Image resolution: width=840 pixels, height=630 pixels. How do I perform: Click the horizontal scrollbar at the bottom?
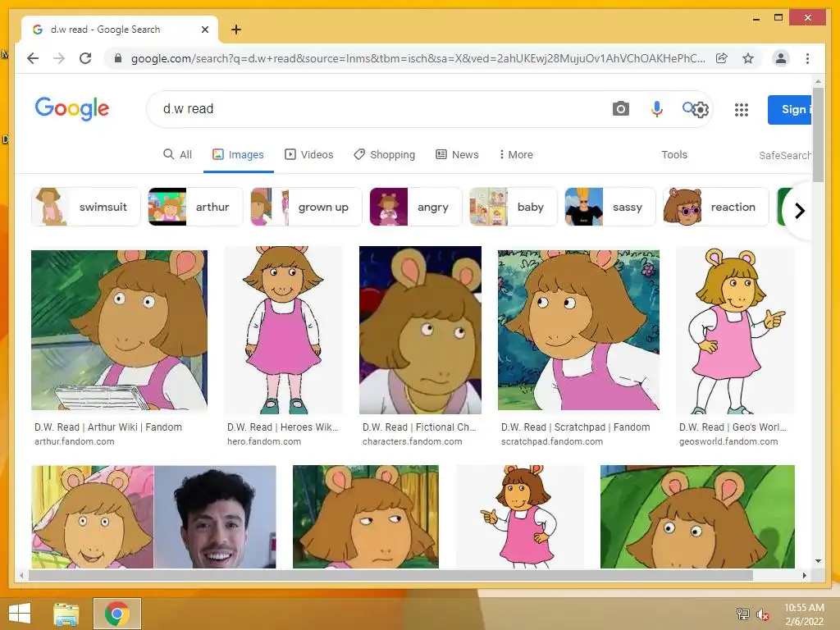390,575
